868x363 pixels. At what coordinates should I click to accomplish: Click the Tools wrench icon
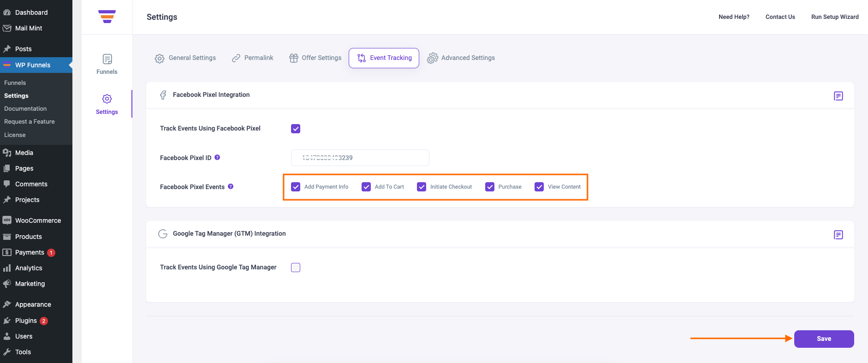(x=7, y=352)
